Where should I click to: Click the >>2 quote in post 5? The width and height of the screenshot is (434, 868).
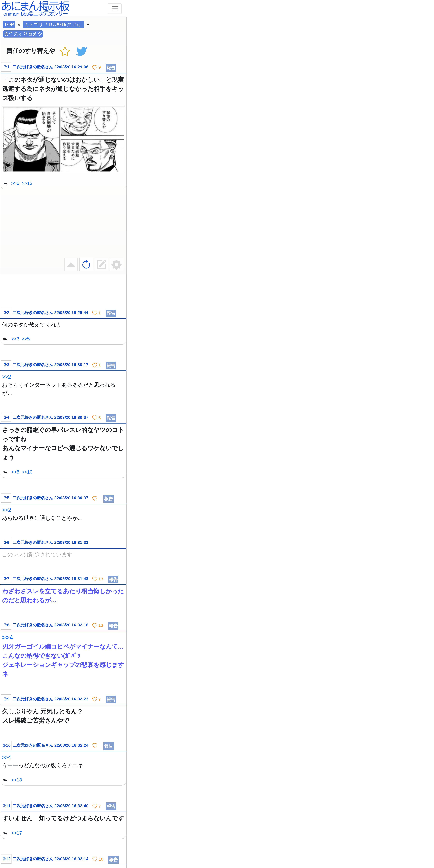(x=6, y=510)
